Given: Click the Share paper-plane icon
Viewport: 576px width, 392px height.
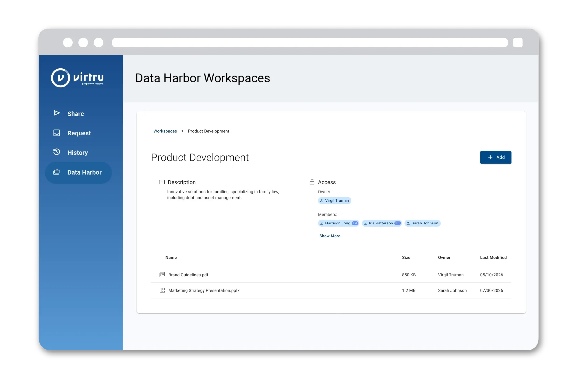Looking at the screenshot, I should [57, 113].
